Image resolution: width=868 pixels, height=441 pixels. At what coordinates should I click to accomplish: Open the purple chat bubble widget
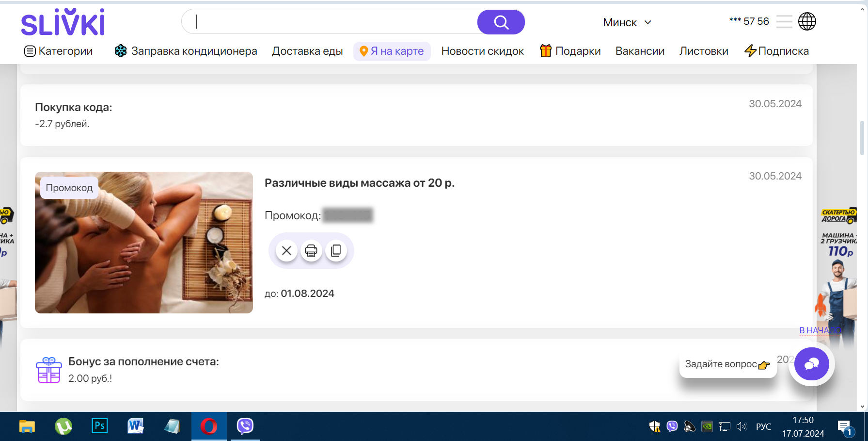click(x=811, y=364)
